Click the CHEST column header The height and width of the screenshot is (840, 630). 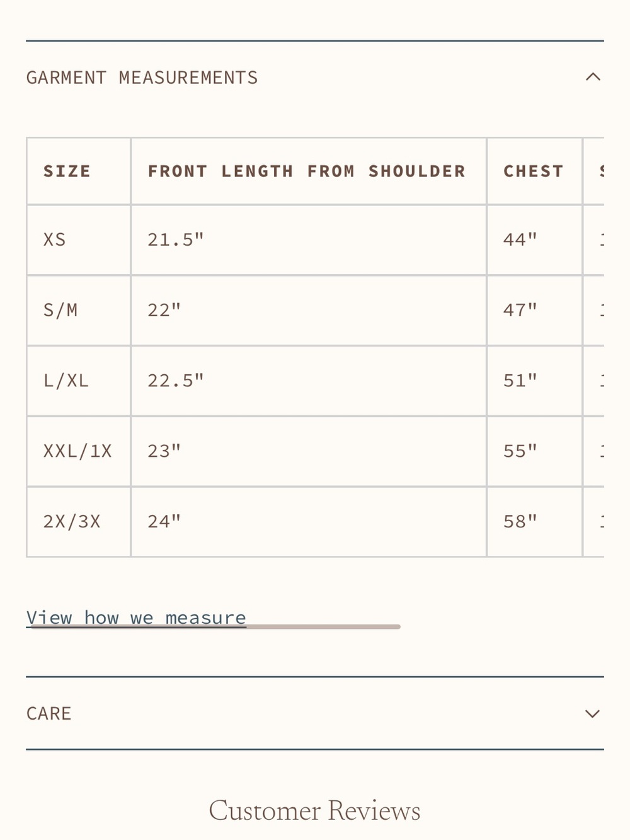pyautogui.click(x=534, y=171)
